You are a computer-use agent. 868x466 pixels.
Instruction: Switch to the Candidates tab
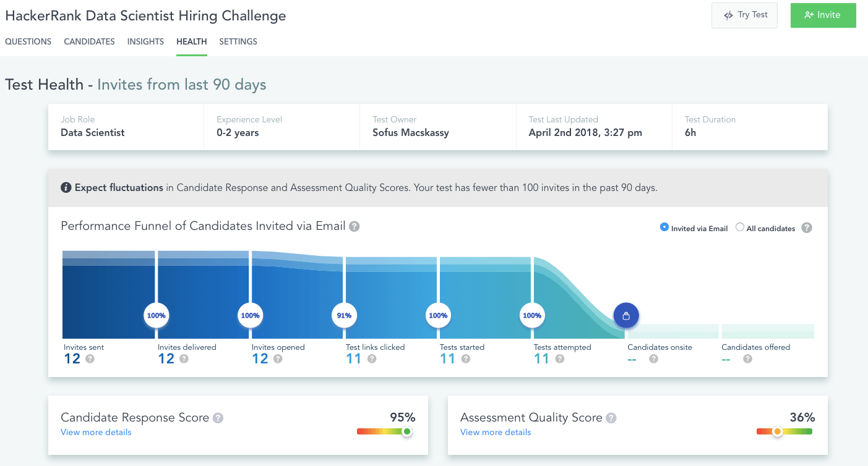coord(89,42)
